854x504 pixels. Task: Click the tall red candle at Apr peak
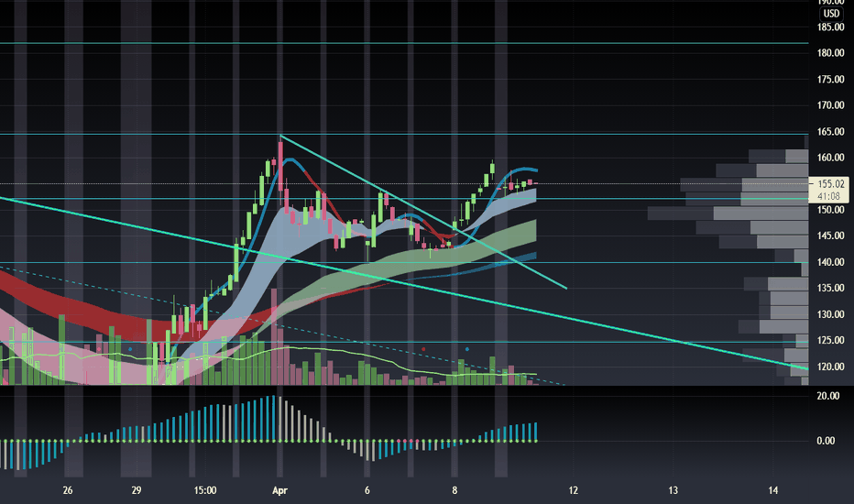click(x=280, y=166)
